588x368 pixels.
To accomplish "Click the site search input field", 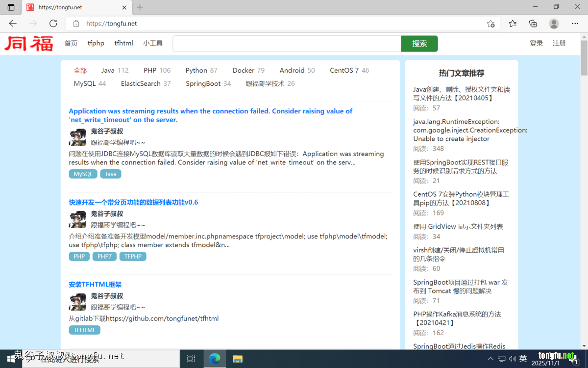I will pyautogui.click(x=287, y=44).
